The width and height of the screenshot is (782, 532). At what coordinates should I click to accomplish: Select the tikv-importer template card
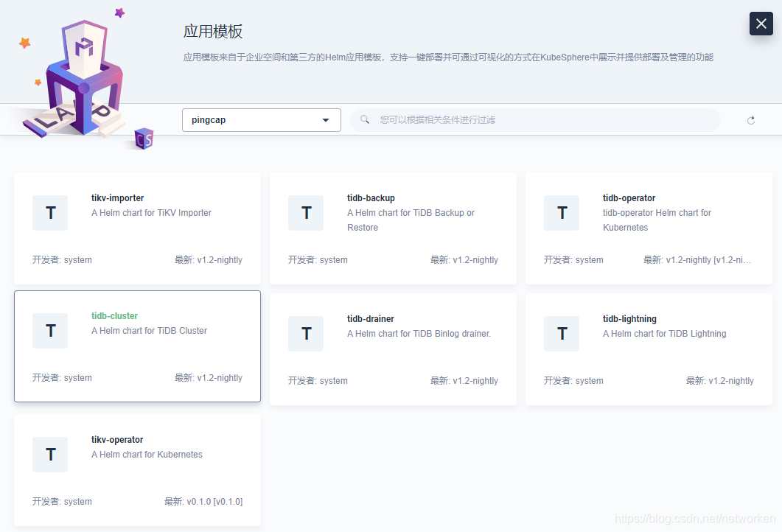pos(137,228)
